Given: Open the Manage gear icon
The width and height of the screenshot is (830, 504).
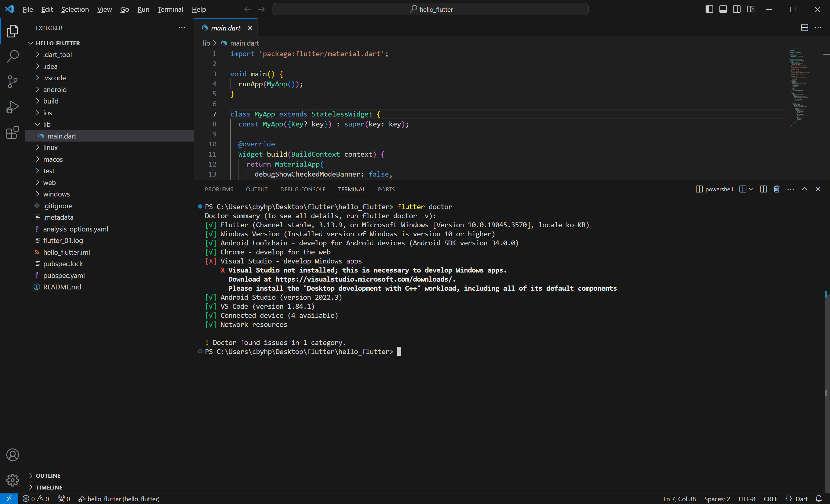Looking at the screenshot, I should pyautogui.click(x=12, y=480).
